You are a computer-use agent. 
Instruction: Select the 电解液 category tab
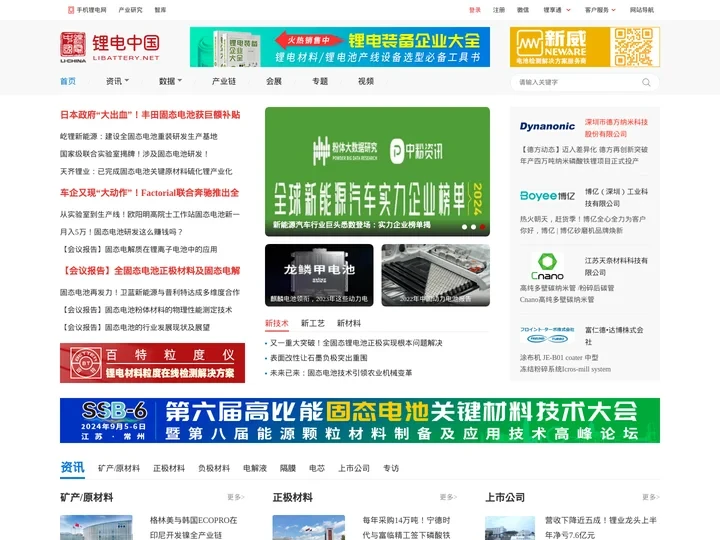click(x=255, y=468)
